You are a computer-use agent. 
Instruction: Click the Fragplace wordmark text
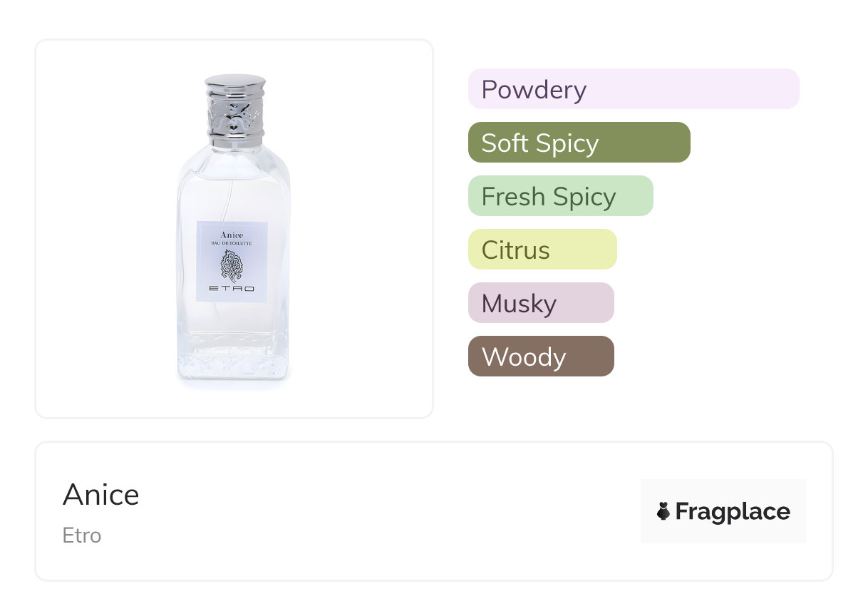pos(733,512)
